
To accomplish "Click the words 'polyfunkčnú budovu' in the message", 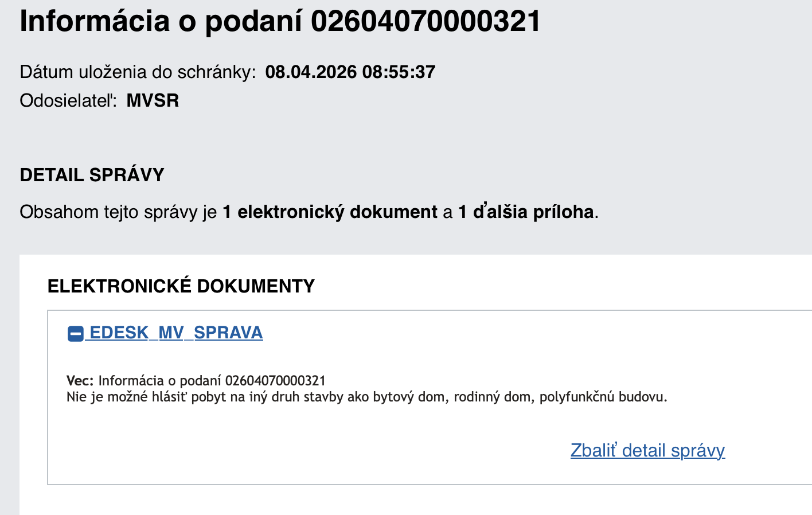I will [x=603, y=397].
